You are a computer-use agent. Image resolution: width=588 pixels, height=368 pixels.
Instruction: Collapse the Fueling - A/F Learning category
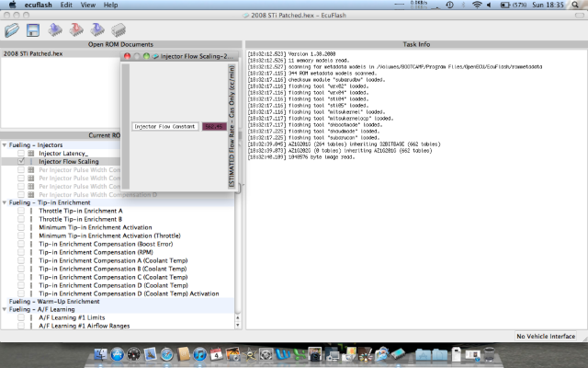(x=5, y=309)
